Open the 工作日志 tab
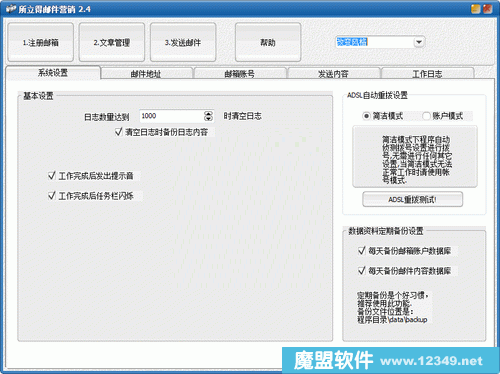 [427, 74]
